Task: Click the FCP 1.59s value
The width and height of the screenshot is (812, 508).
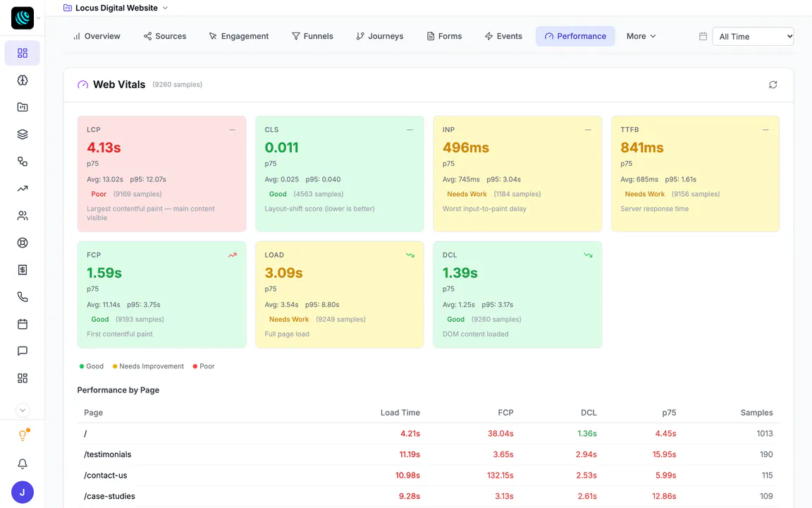Action: (x=104, y=272)
